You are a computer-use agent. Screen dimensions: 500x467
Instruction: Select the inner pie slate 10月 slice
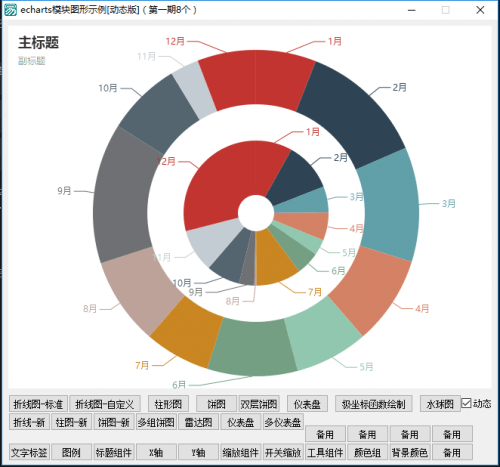(230, 258)
